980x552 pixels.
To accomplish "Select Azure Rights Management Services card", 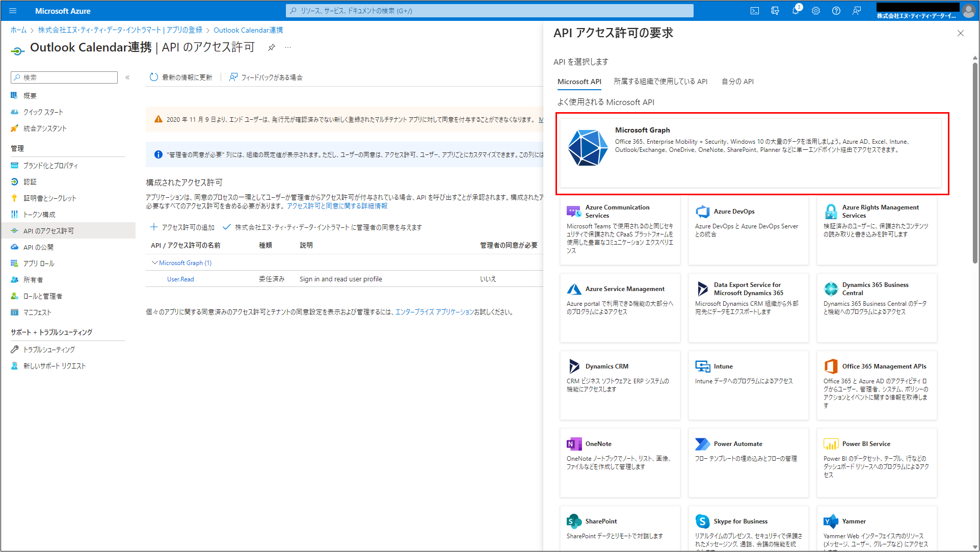I will (x=877, y=230).
